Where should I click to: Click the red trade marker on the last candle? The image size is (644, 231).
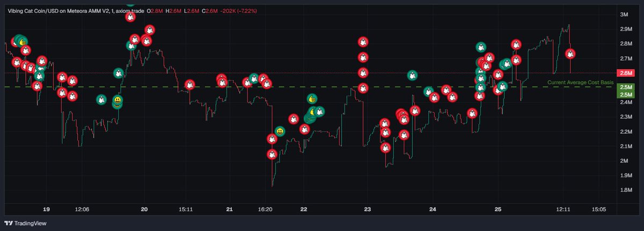pos(570,54)
